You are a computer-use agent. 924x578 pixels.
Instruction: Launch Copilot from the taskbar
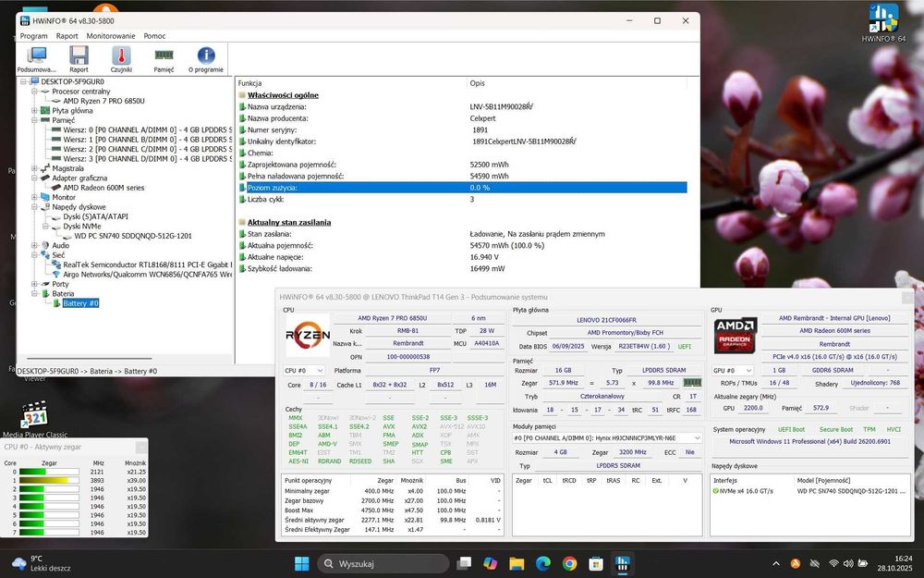(491, 563)
